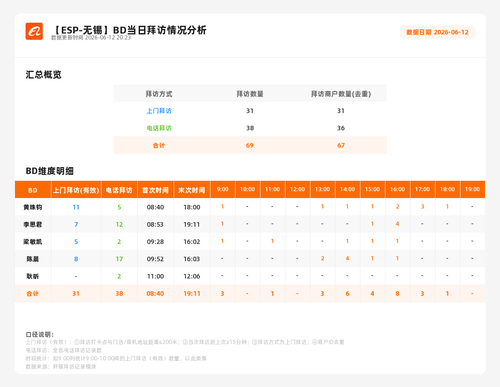Click the '合计' label in the BD table total row
This screenshot has width=500, height=387.
33,294
